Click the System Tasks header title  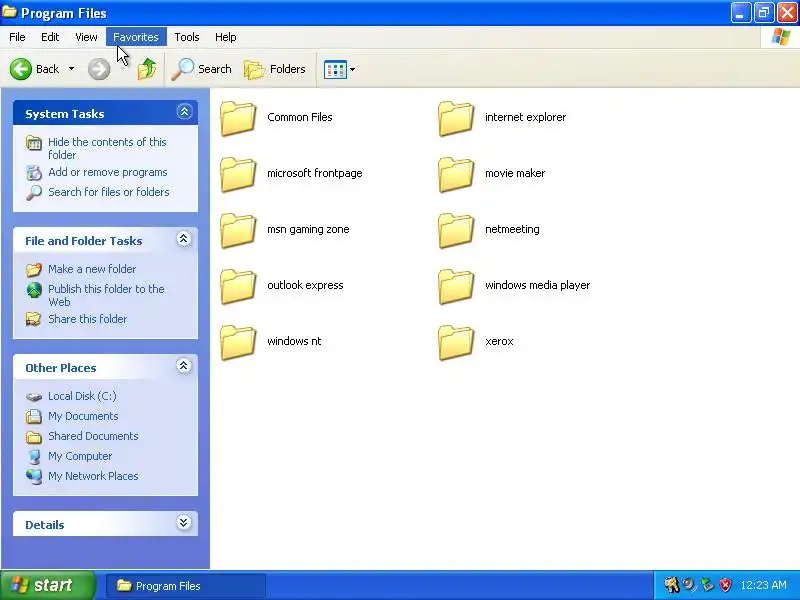pyautogui.click(x=65, y=114)
